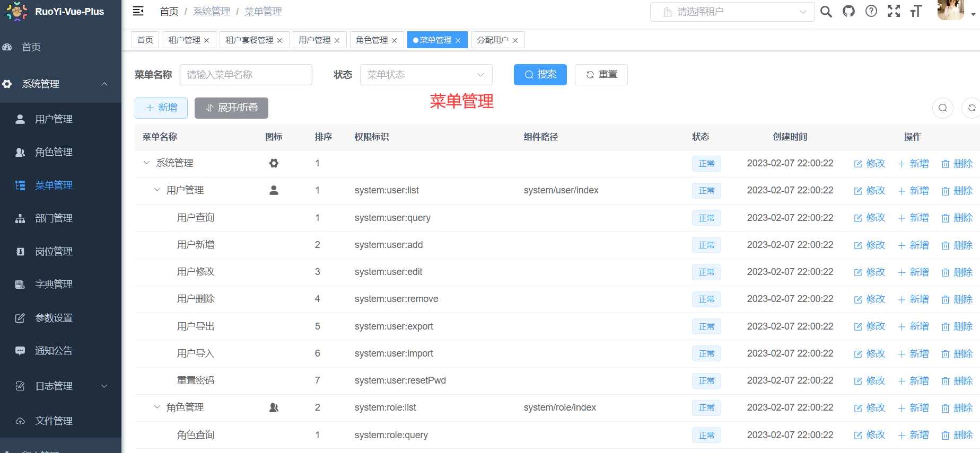Click 删除 in the 用户导入 row
Image resolution: width=980 pixels, height=453 pixels.
click(x=957, y=353)
